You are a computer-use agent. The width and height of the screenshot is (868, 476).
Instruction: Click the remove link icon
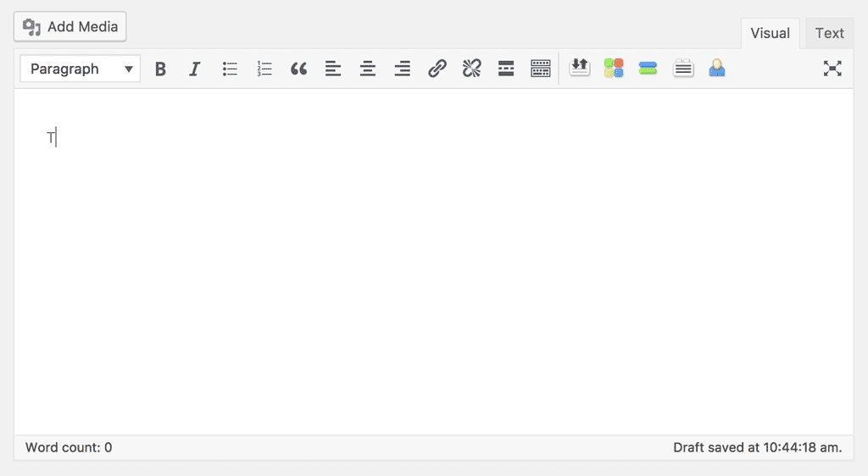(472, 69)
